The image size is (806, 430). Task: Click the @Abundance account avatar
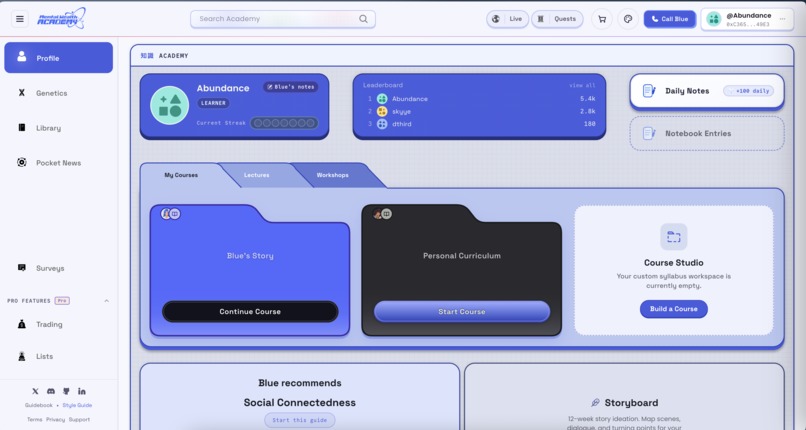coord(713,19)
